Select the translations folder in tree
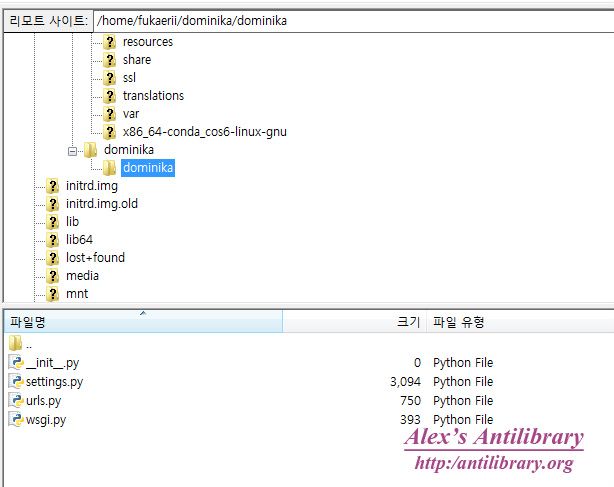 [153, 96]
